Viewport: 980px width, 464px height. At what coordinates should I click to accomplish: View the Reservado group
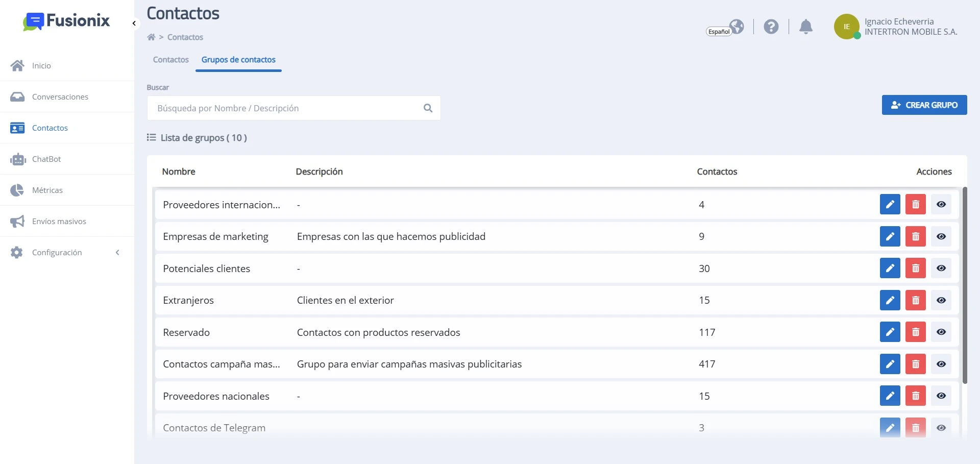(941, 332)
